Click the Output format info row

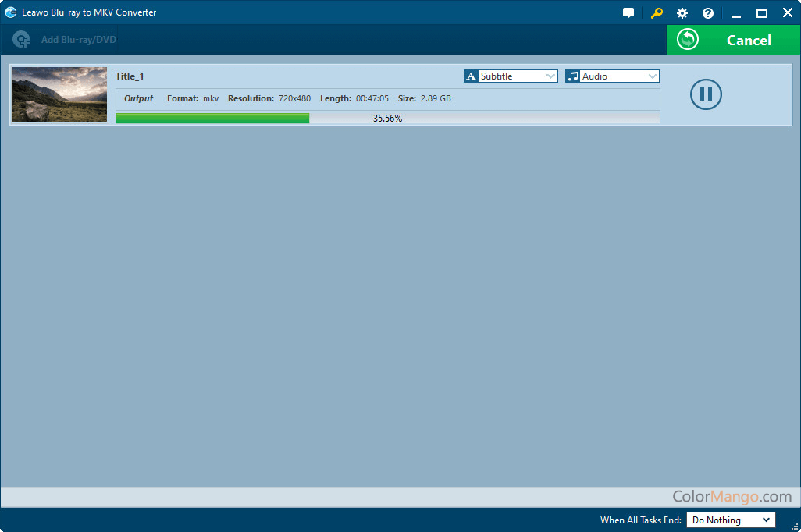click(x=387, y=99)
